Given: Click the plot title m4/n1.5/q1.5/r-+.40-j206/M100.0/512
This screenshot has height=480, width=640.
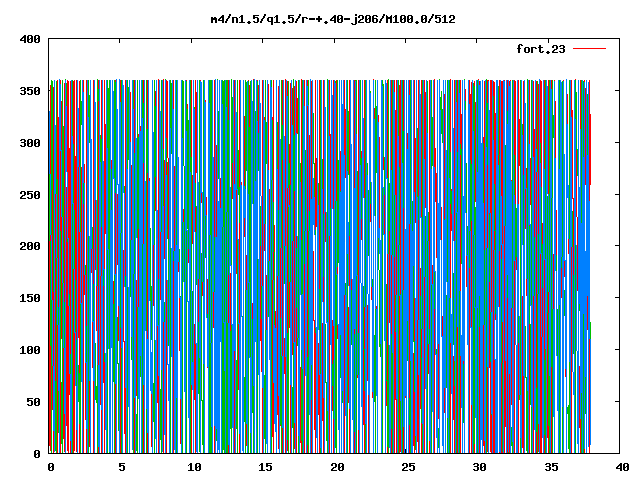Looking at the screenshot, I should [x=333, y=19].
